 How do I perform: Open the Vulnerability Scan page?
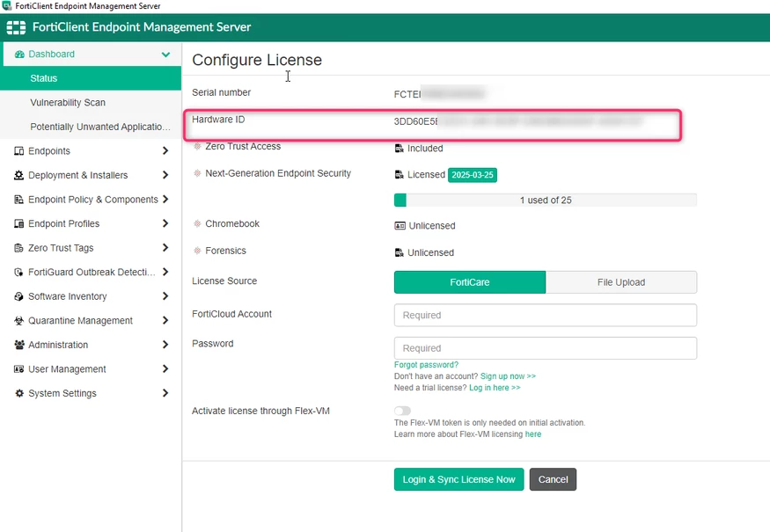(91, 103)
